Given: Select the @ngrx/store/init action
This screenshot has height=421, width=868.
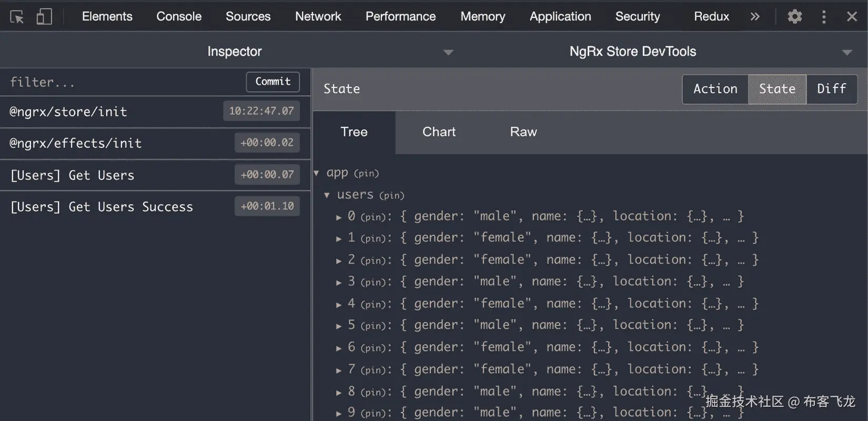Looking at the screenshot, I should [x=155, y=112].
